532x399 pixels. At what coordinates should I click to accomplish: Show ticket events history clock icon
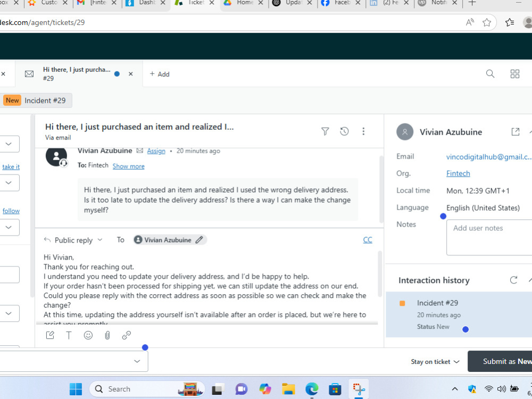344,131
